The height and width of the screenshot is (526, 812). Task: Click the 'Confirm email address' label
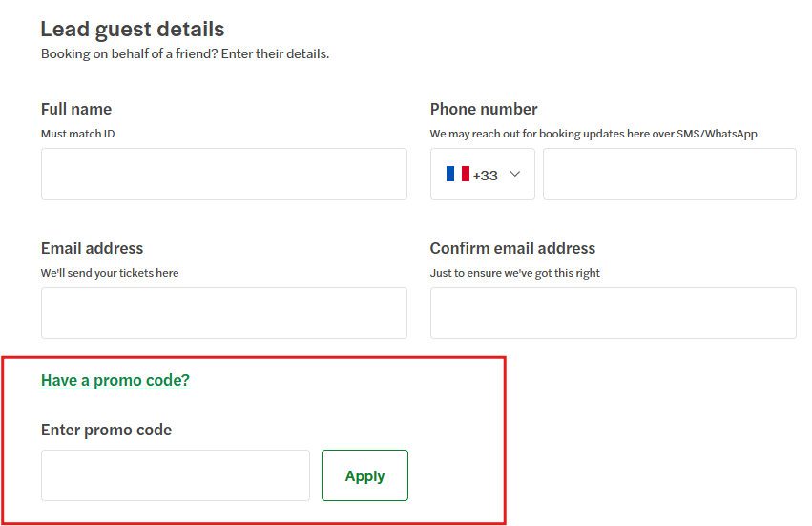[512, 248]
